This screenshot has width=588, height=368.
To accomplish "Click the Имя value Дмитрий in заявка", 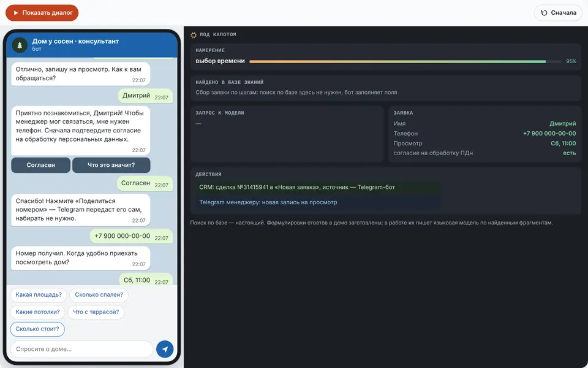I will 562,123.
